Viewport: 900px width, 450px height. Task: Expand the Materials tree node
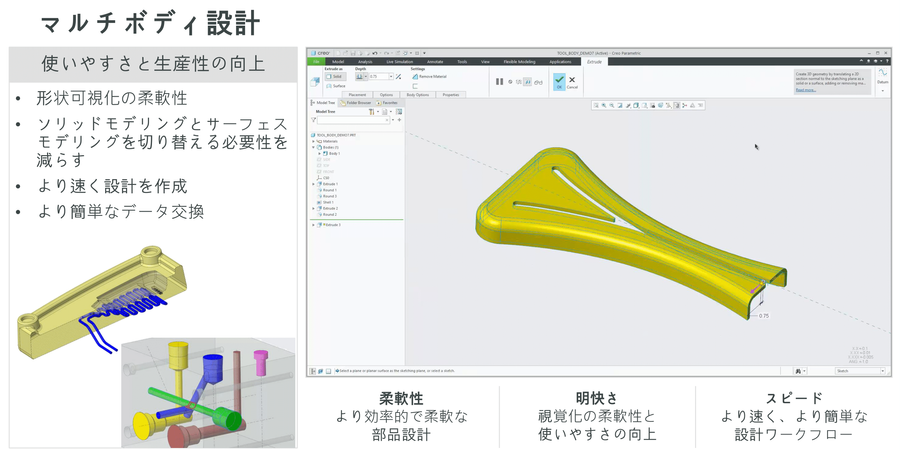pyautogui.click(x=314, y=141)
